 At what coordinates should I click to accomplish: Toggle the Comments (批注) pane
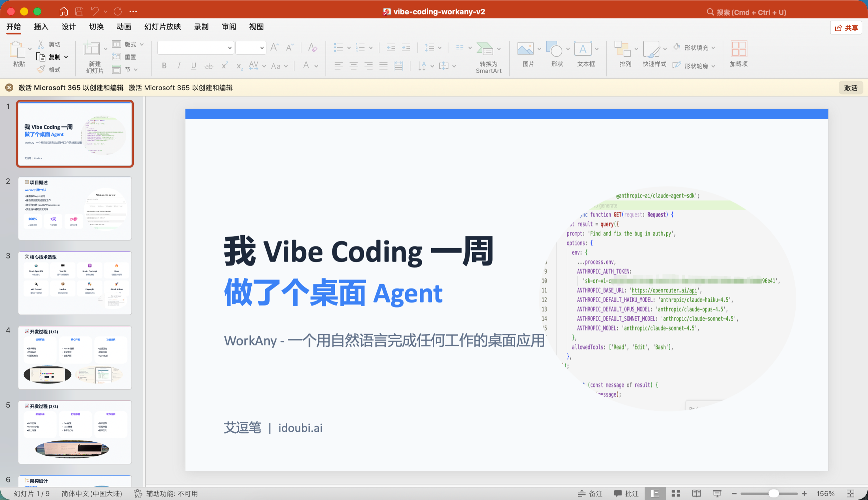(x=626, y=493)
